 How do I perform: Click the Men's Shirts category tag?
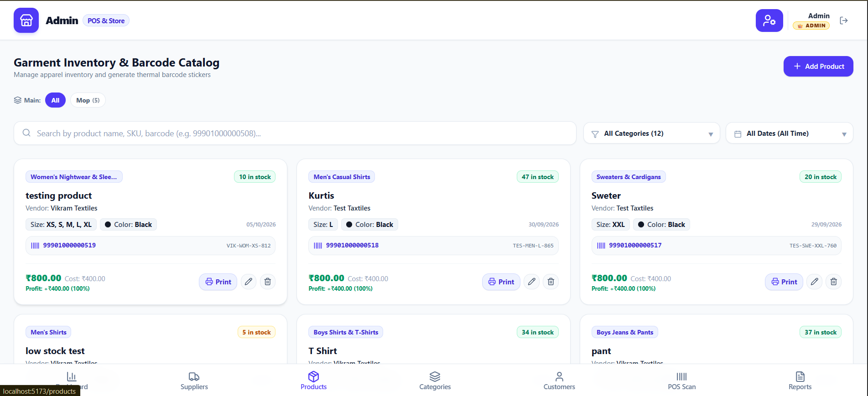coord(48,332)
